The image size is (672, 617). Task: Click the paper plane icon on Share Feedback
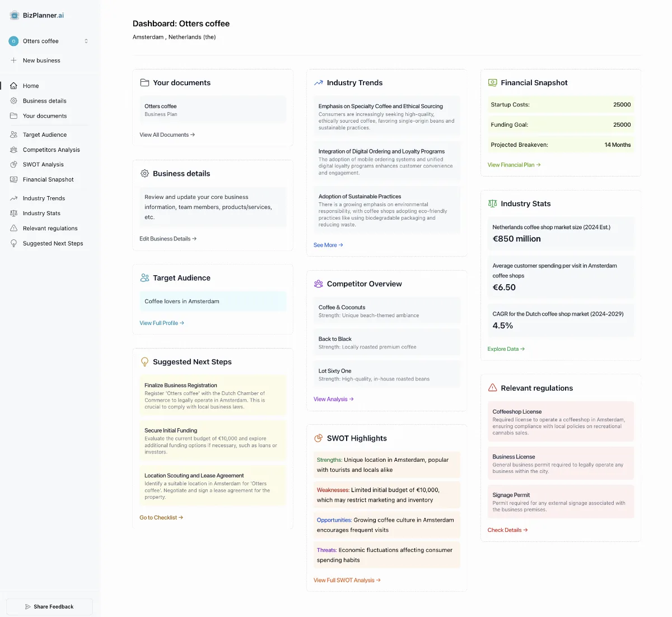(28, 607)
